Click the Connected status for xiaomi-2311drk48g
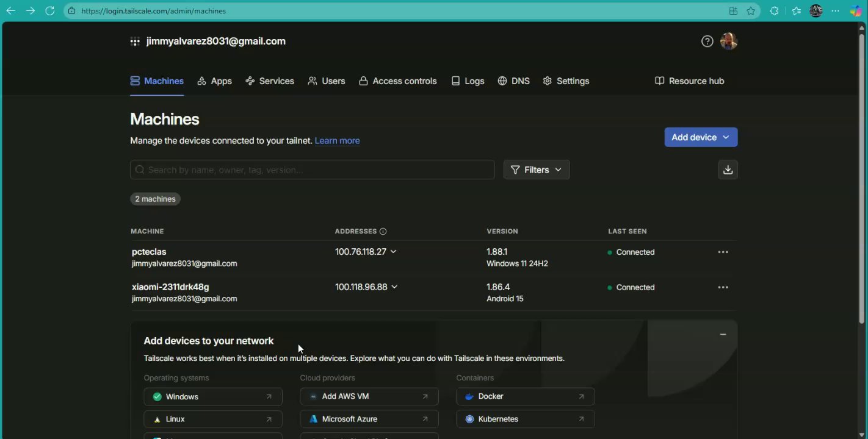This screenshot has height=439, width=868. click(x=631, y=287)
